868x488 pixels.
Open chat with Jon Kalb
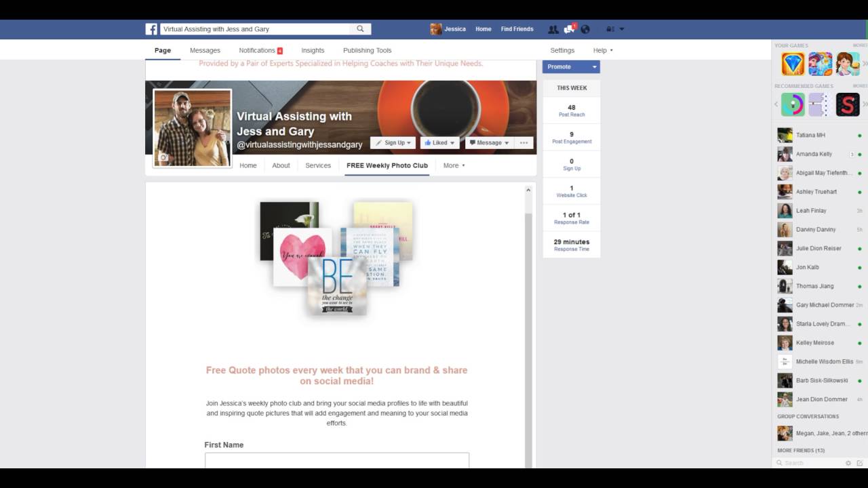coord(819,267)
